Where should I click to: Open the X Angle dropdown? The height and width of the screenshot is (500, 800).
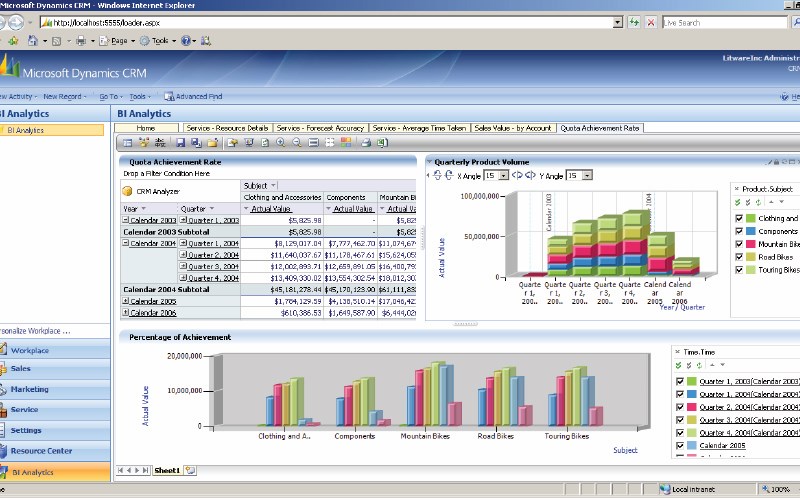(504, 176)
